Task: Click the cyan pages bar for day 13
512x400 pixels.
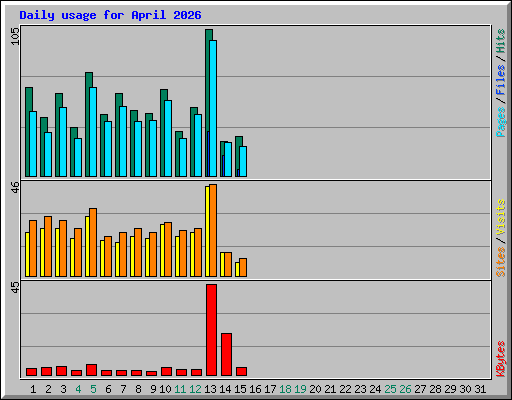Action: (213, 108)
